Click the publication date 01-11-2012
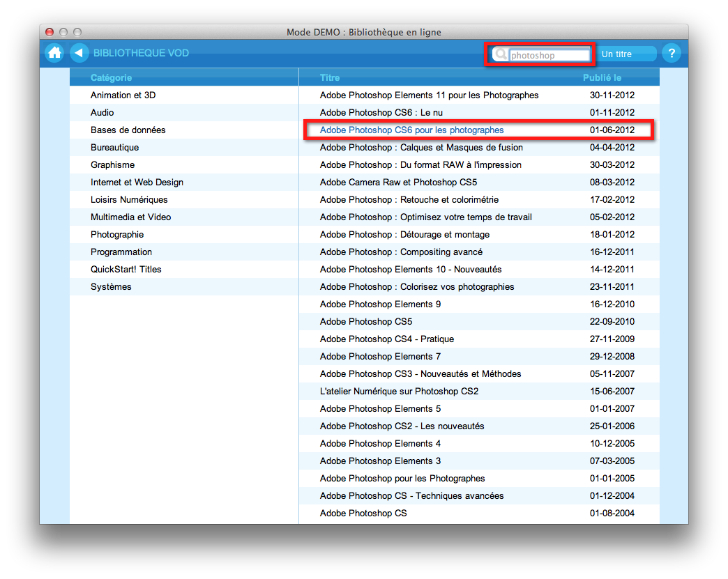This screenshot has height=579, width=728. [x=612, y=112]
